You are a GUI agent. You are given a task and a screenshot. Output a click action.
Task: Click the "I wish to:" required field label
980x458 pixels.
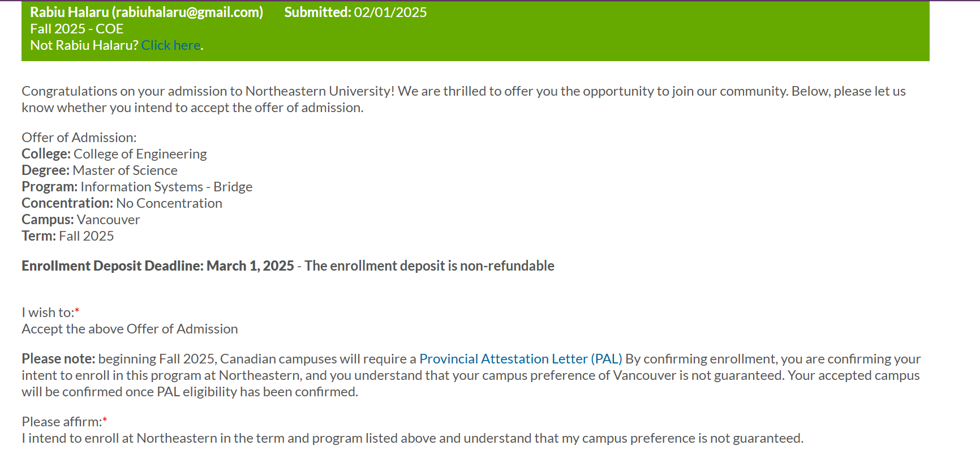point(49,313)
